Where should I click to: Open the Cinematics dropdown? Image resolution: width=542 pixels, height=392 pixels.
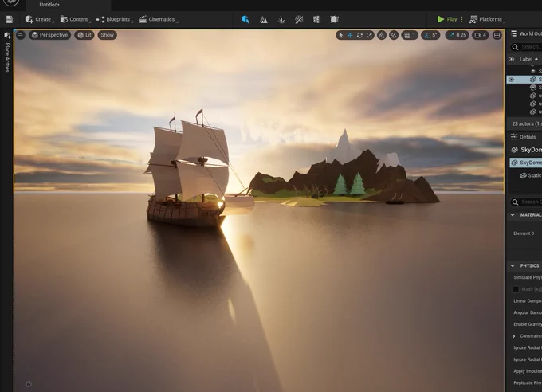pos(158,19)
